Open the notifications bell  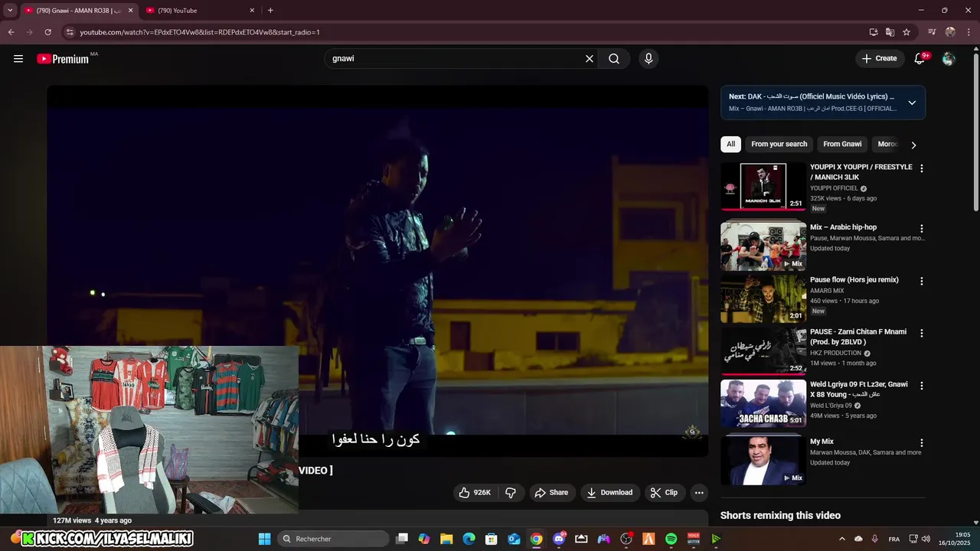pyautogui.click(x=920, y=58)
